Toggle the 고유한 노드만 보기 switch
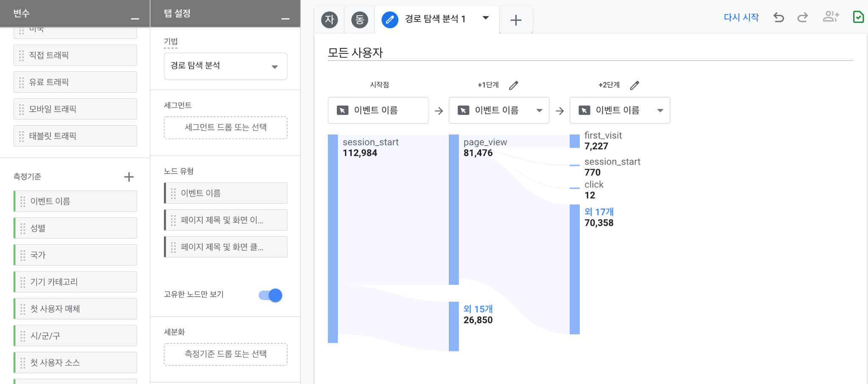868x384 pixels. coord(270,295)
